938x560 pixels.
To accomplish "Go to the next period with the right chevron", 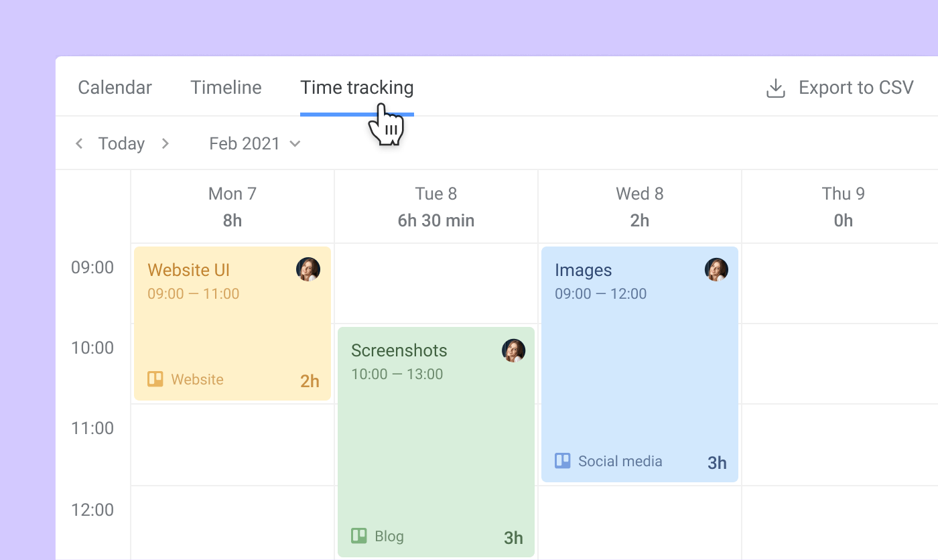I will tap(165, 143).
